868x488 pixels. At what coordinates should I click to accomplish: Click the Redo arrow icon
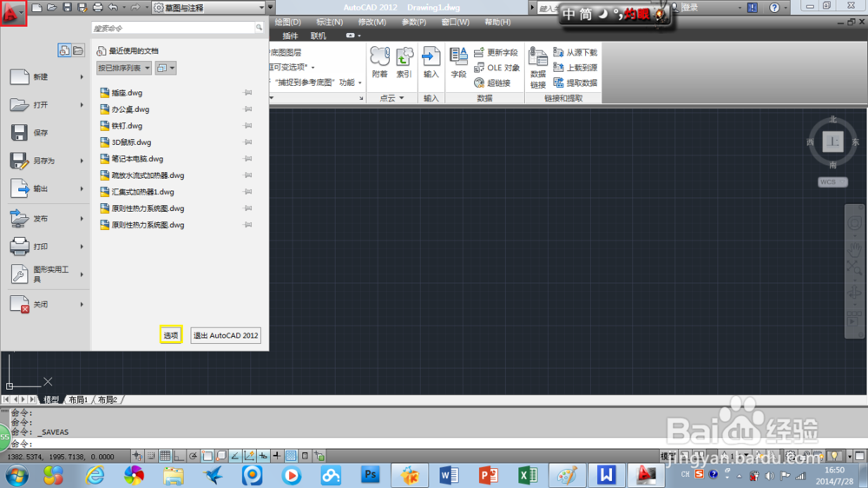click(x=135, y=7)
